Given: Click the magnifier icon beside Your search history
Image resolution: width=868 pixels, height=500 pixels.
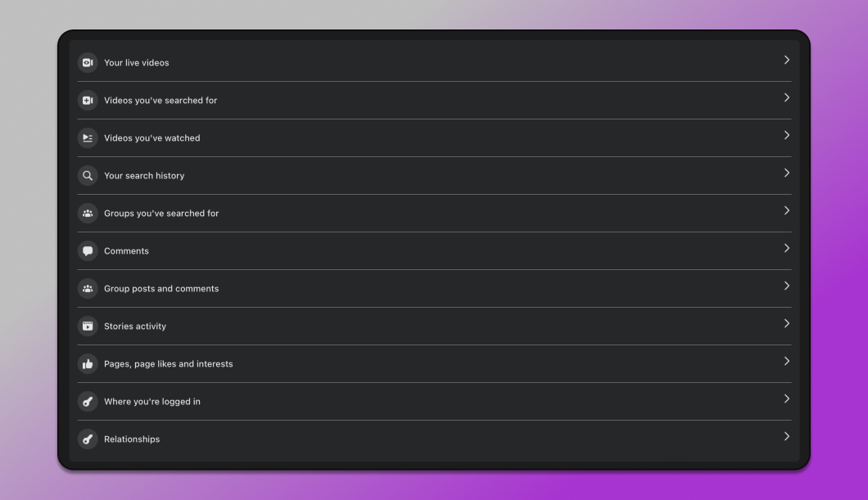Looking at the screenshot, I should (88, 175).
